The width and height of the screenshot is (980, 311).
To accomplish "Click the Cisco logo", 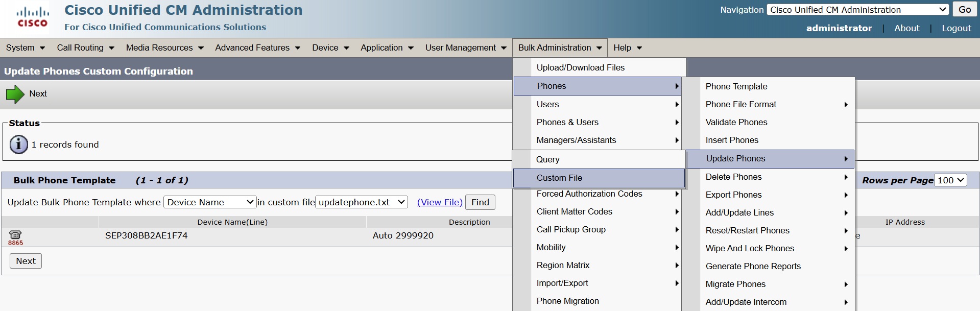I will click(32, 17).
